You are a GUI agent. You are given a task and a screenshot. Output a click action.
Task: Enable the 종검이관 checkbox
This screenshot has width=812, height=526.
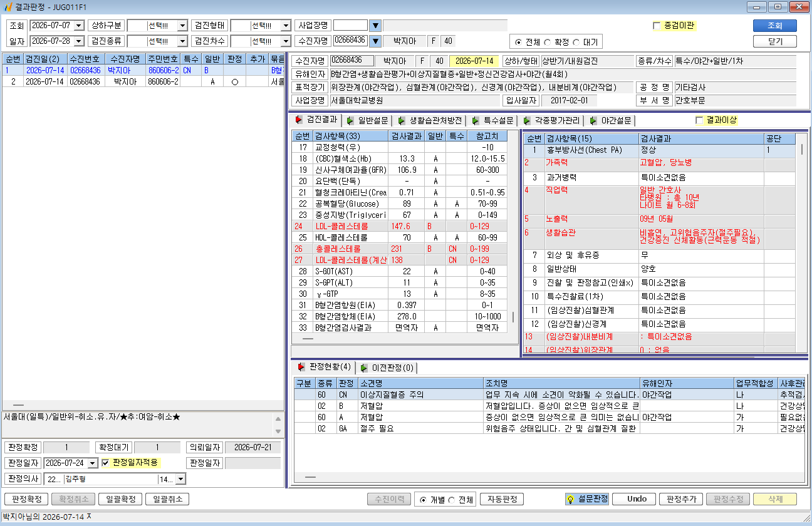click(x=657, y=26)
